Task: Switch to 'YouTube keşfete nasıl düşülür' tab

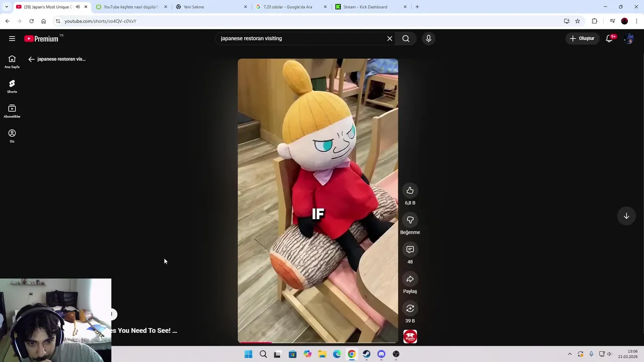Action: coord(131,7)
